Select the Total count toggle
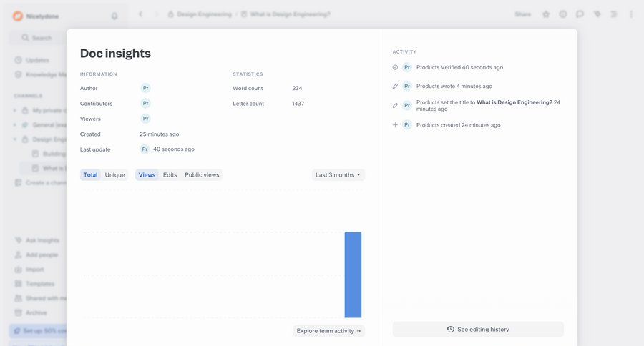This screenshot has width=644, height=346. (x=90, y=175)
